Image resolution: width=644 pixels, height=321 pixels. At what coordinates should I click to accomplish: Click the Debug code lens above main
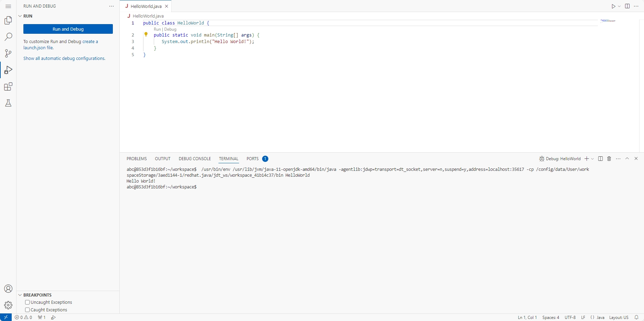pyautogui.click(x=170, y=29)
